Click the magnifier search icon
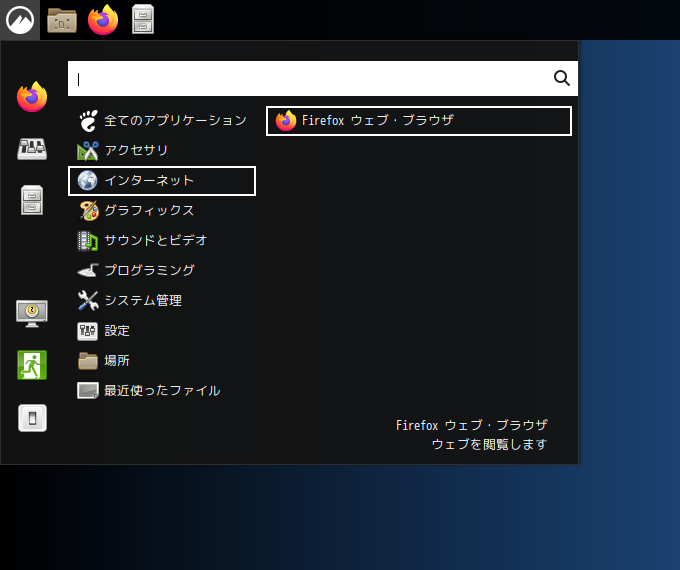The height and width of the screenshot is (570, 680). [x=562, y=79]
